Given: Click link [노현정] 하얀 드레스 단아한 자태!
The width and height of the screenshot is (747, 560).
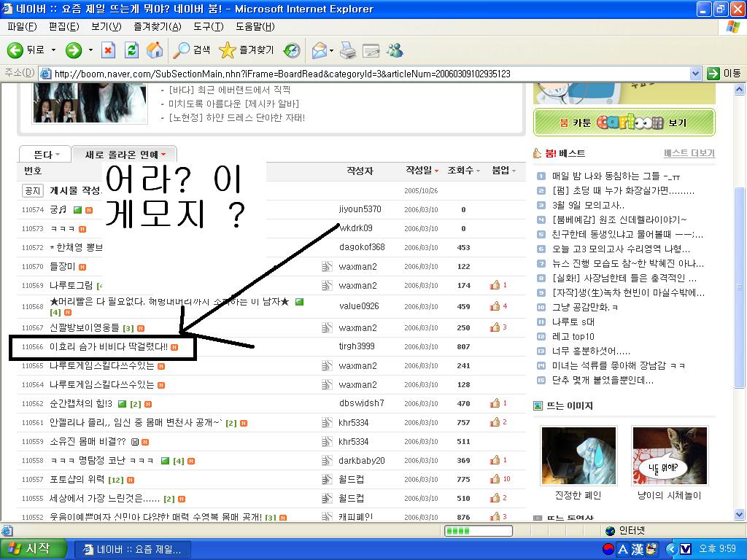Looking at the screenshot, I should point(237,117).
